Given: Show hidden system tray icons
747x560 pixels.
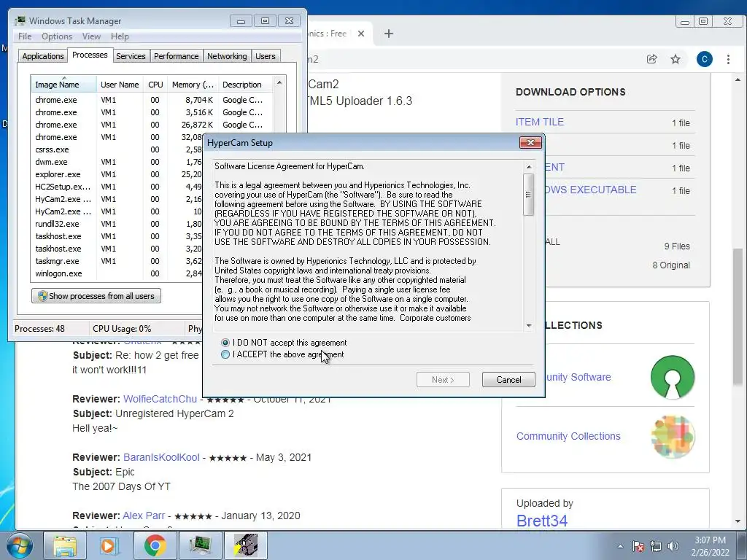Looking at the screenshot, I should [620, 546].
